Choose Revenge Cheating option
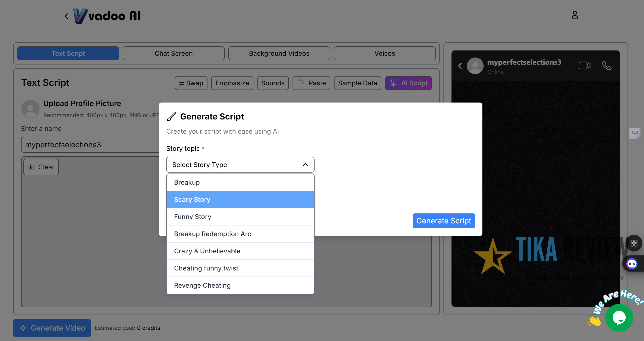This screenshot has height=341, width=644. (x=240, y=286)
